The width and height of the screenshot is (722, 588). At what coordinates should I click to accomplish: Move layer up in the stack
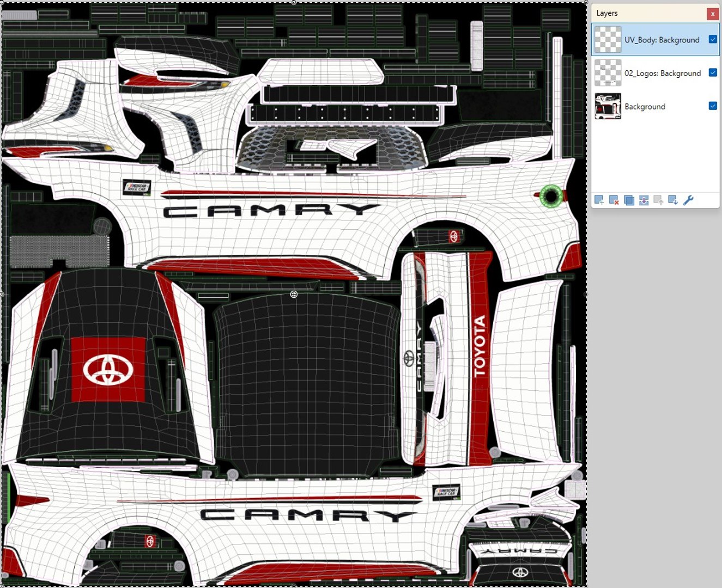point(658,200)
